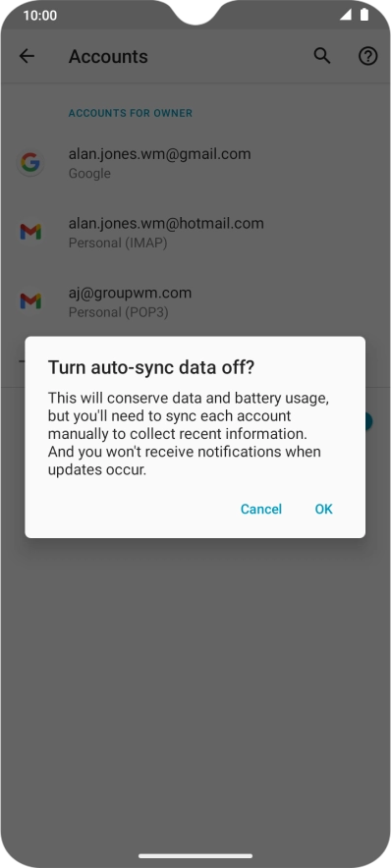The image size is (391, 868).
Task: Tap the bottom navigation home pill
Action: click(x=195, y=856)
